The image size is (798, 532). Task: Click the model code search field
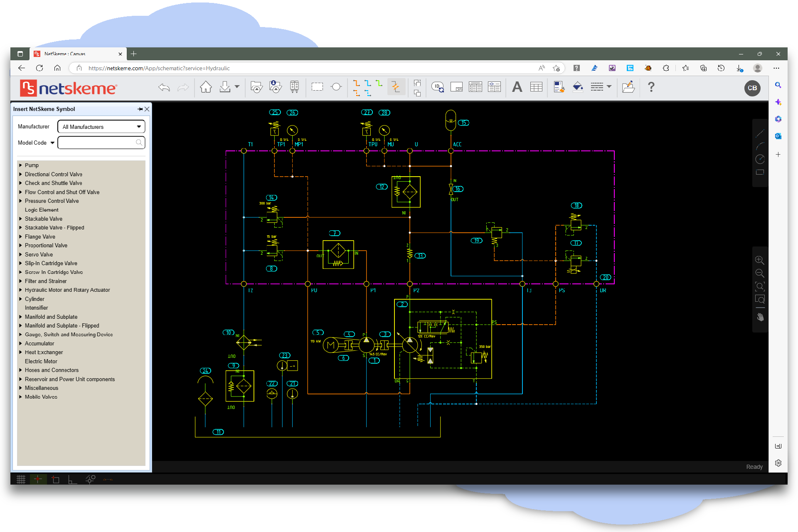(101, 143)
